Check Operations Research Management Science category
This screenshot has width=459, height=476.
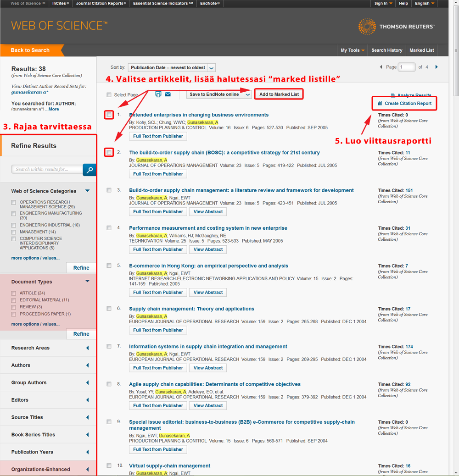point(13,203)
